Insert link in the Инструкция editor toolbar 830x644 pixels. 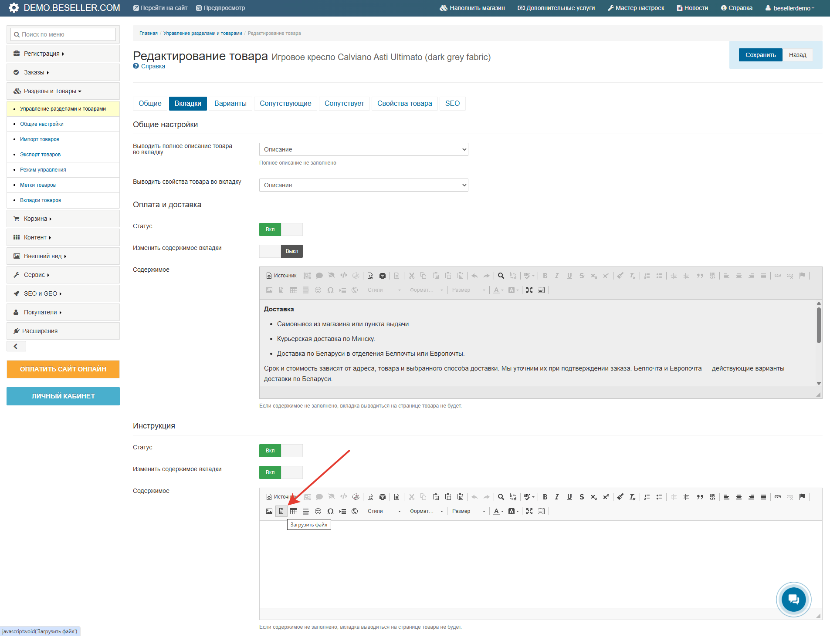click(778, 497)
